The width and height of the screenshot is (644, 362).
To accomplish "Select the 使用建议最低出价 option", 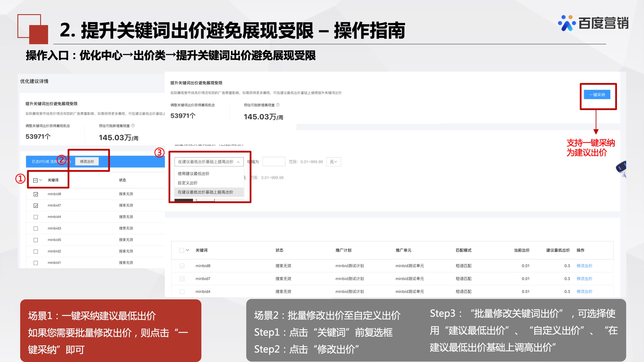I will click(x=194, y=173).
